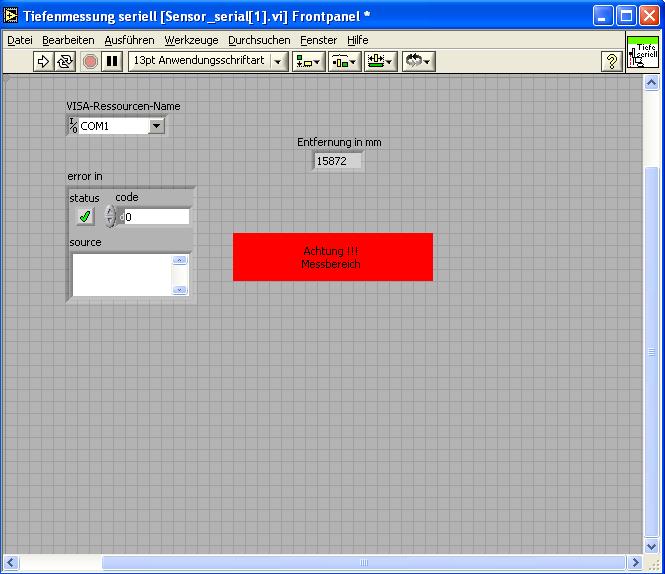
Task: Close the Frontpanel window
Action: point(649,16)
